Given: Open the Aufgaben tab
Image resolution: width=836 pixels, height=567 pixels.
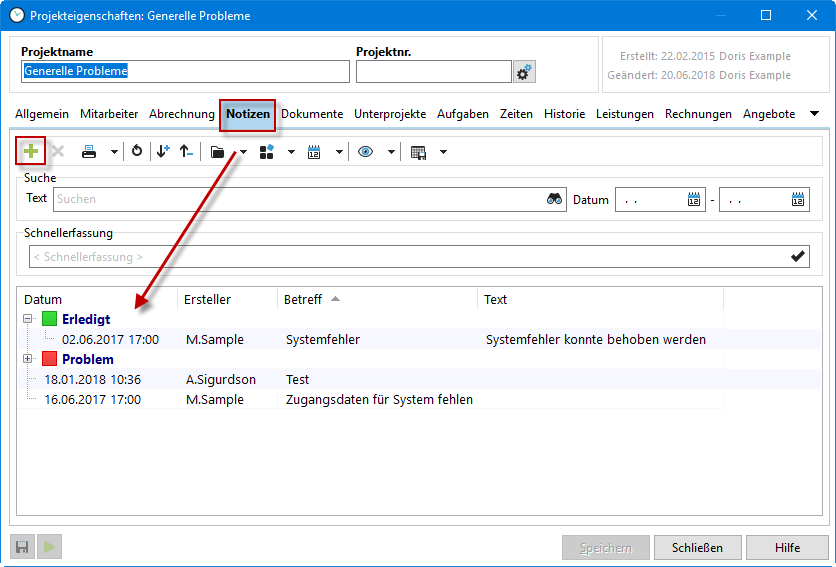Looking at the screenshot, I should 463,114.
